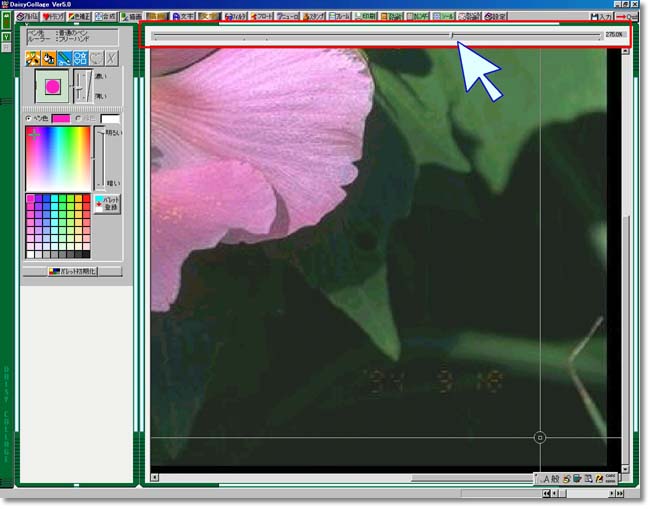650x510 pixels.
Task: Click the pen/ruler info text box
Action: click(x=73, y=36)
